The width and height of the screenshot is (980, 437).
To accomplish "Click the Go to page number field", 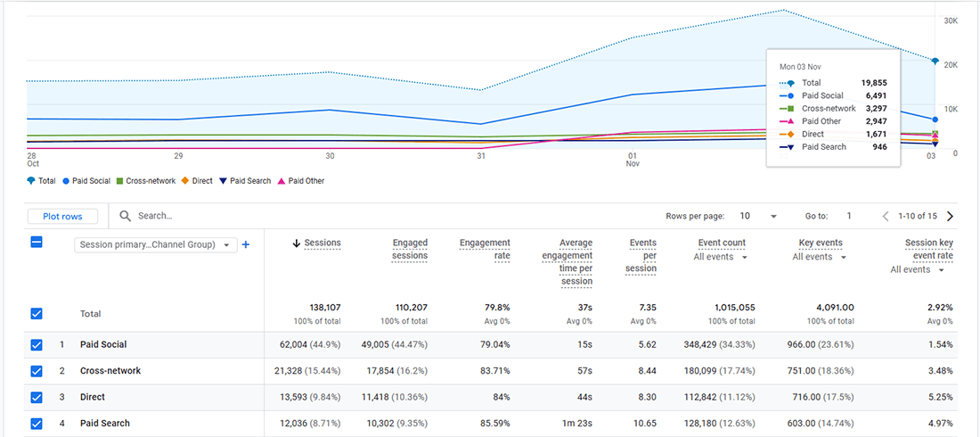I will [x=849, y=216].
